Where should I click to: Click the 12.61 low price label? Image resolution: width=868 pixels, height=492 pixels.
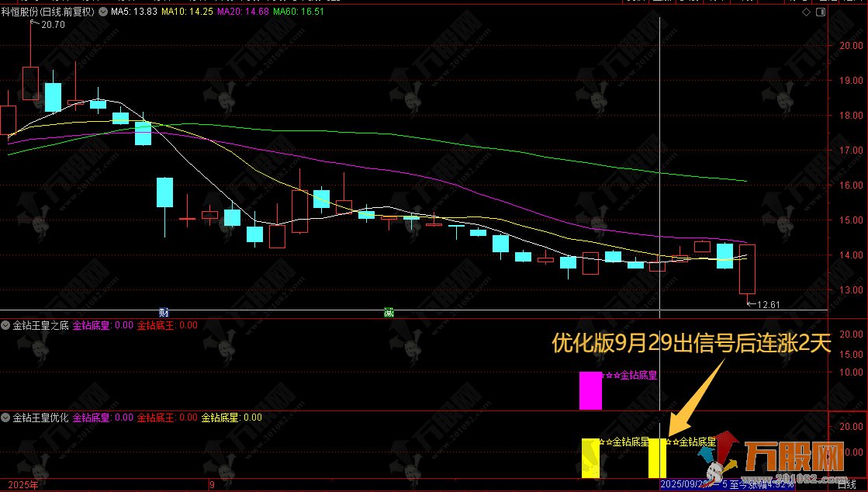pyautogui.click(x=769, y=305)
